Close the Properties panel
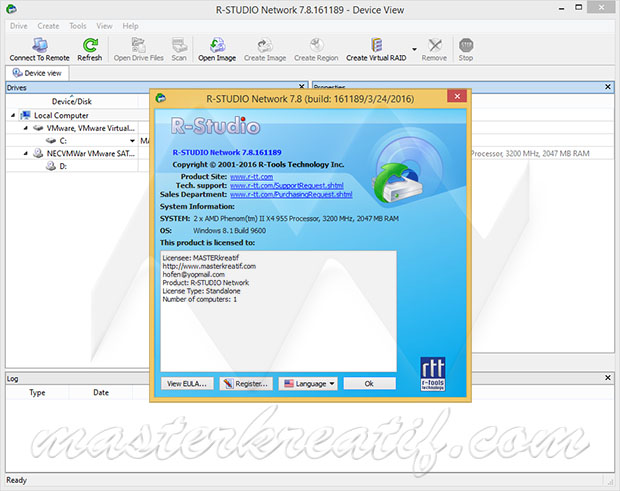Screen dimensions: 620x491 (608, 87)
